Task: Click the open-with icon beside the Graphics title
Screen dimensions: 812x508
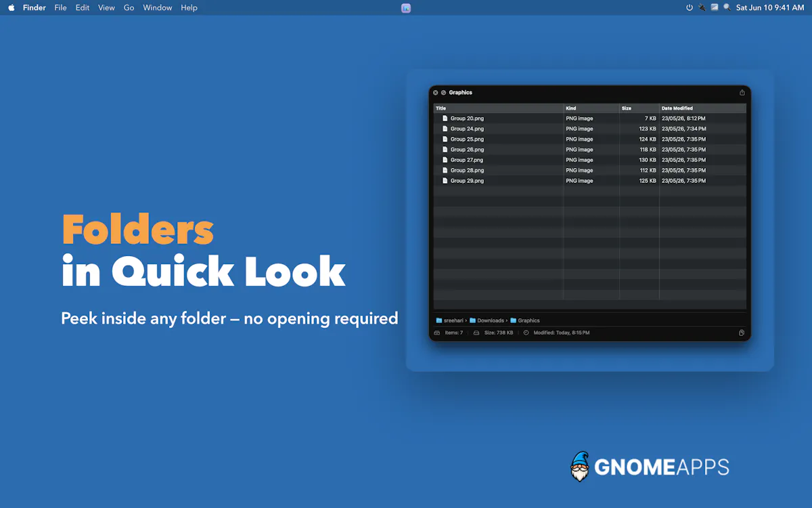Action: pos(443,93)
